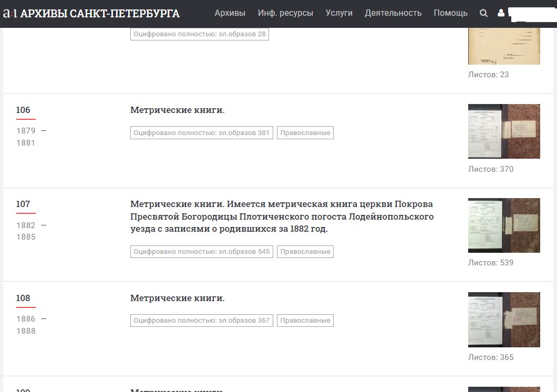This screenshot has height=392, width=557.
Task: Open the Инф. ресурсы menu
Action: click(x=286, y=13)
